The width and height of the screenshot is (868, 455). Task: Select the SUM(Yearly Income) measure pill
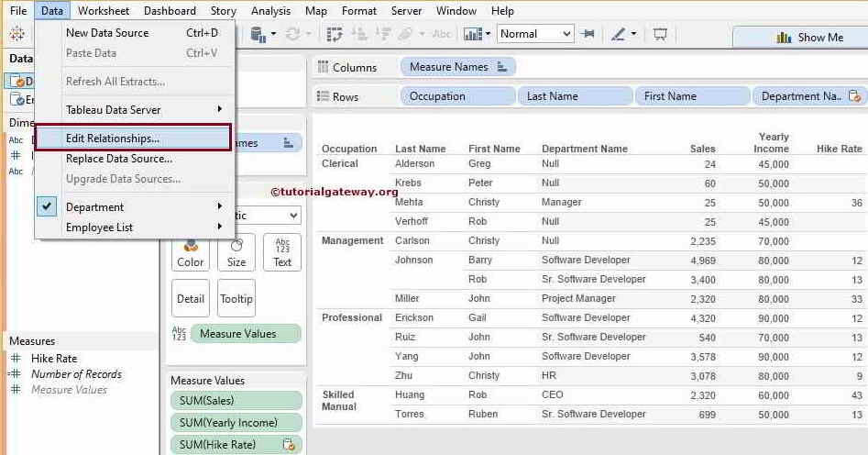tap(236, 423)
